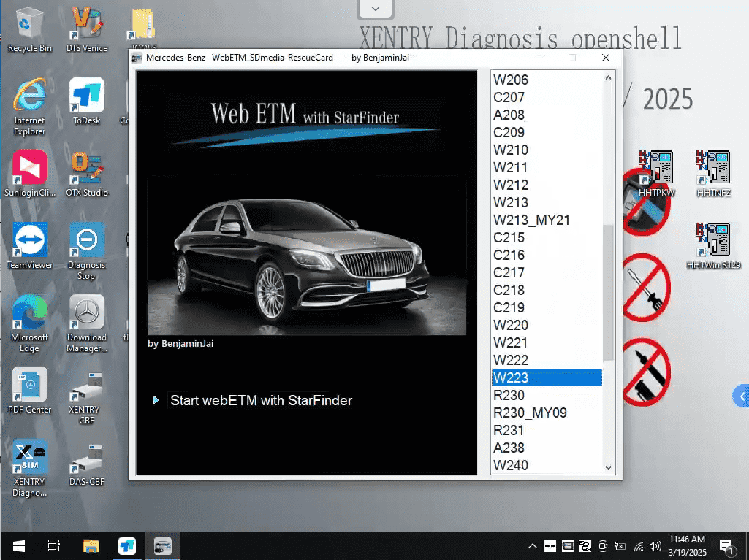The width and height of the screenshot is (749, 560).
Task: Select the W222 model entry
Action: point(511,360)
